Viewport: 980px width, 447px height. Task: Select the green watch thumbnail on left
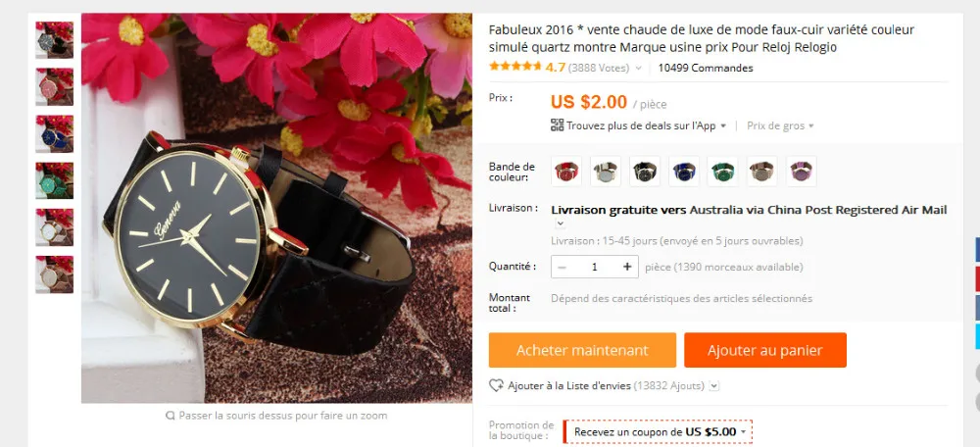coord(54,180)
